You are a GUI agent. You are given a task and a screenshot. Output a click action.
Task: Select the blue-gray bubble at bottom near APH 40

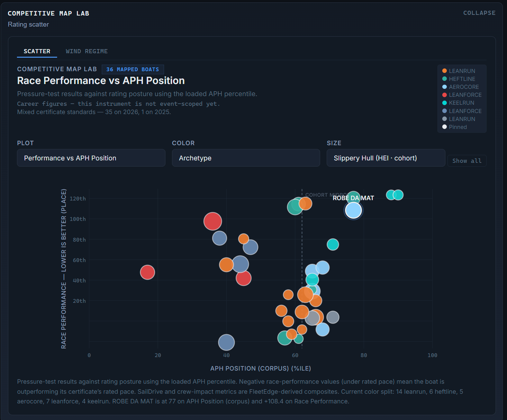pos(226,343)
